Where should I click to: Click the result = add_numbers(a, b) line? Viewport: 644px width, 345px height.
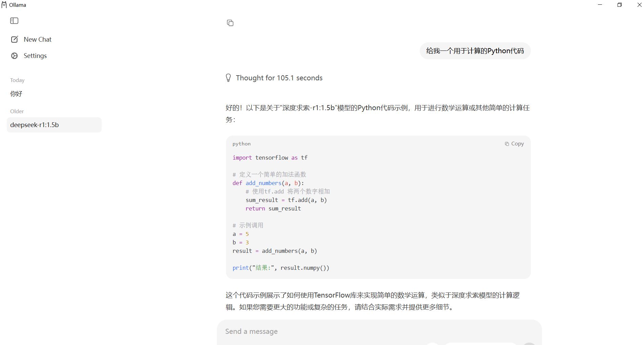[275, 251]
